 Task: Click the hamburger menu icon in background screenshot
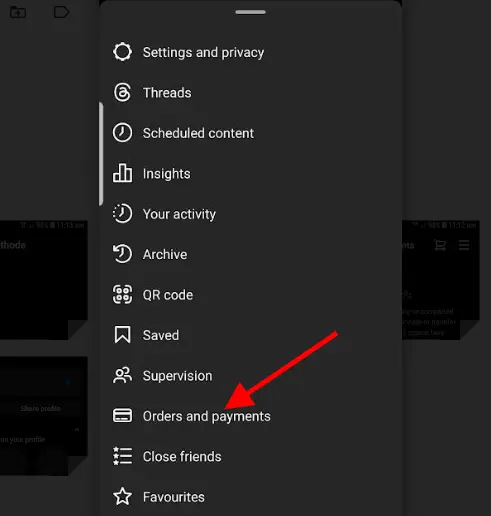point(464,245)
